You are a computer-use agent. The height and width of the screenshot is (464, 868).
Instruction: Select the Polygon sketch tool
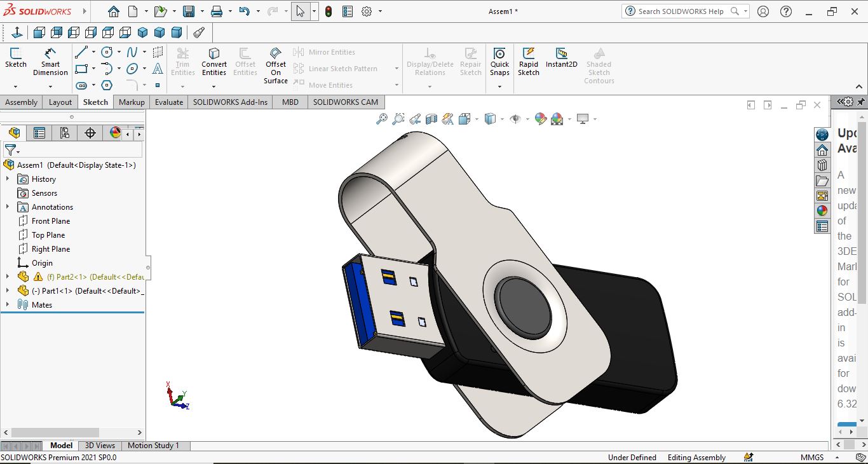click(x=107, y=85)
